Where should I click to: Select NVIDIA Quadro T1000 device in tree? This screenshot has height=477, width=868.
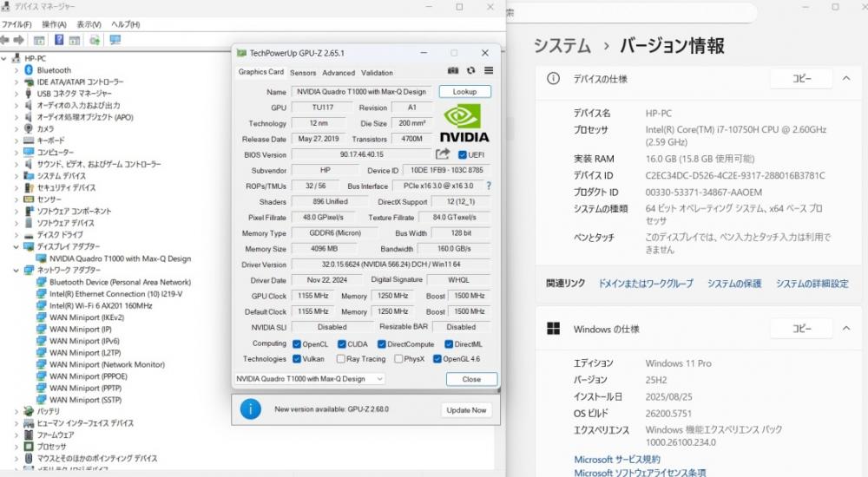click(120, 258)
